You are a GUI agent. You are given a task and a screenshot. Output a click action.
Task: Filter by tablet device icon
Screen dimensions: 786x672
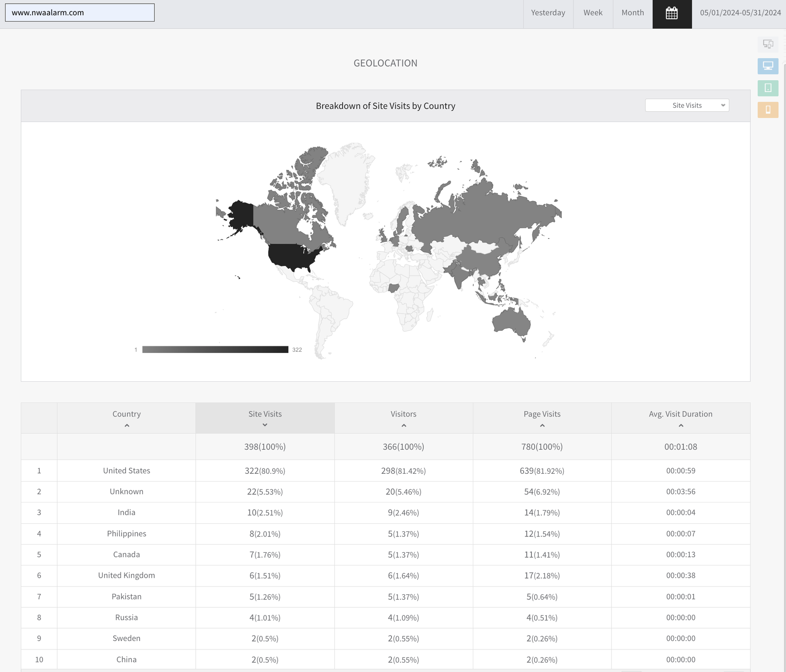point(768,88)
